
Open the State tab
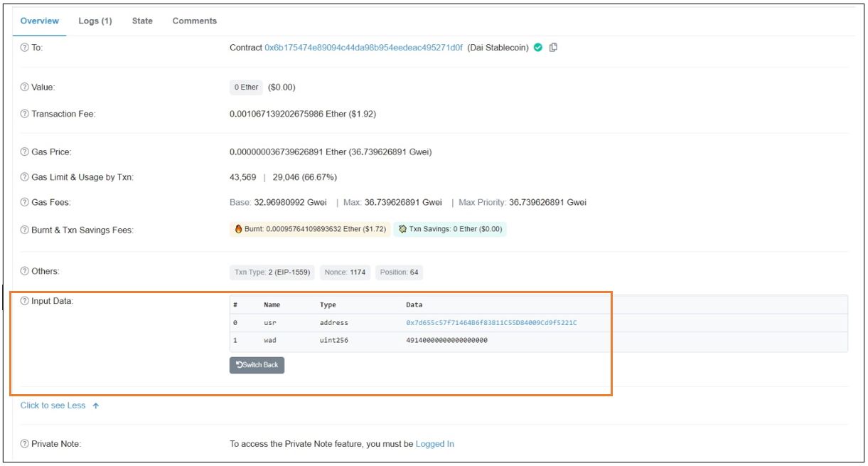pyautogui.click(x=142, y=21)
